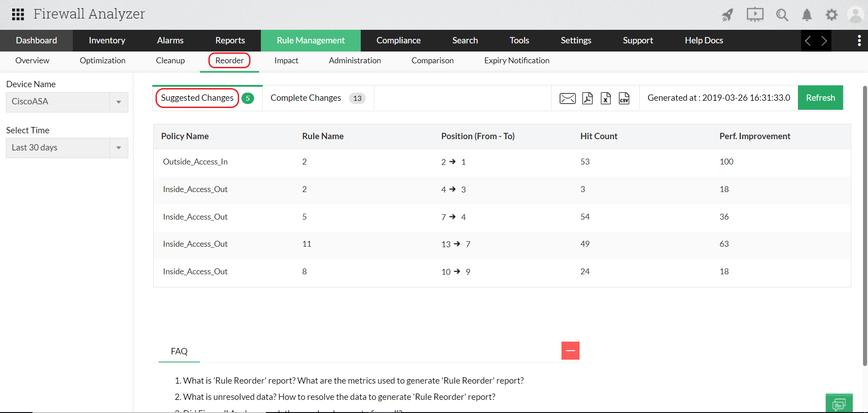Collapse the FAQ section
868x413 pixels.
[570, 351]
